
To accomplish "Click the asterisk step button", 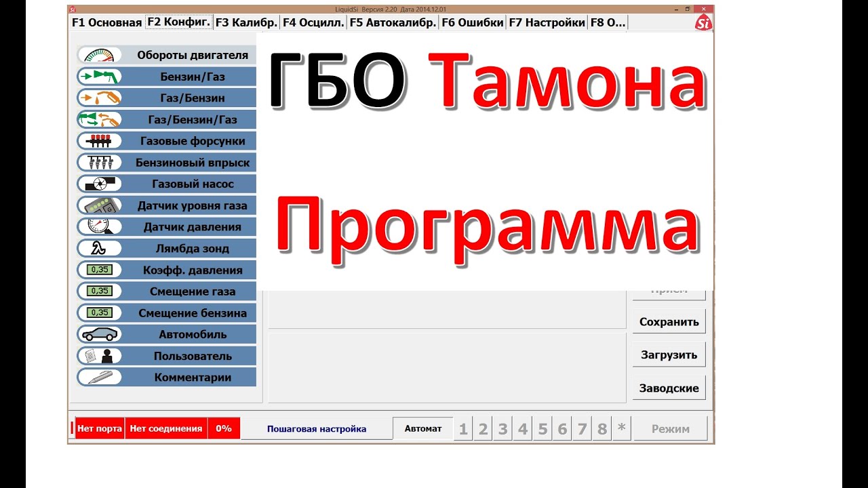I will pos(622,428).
